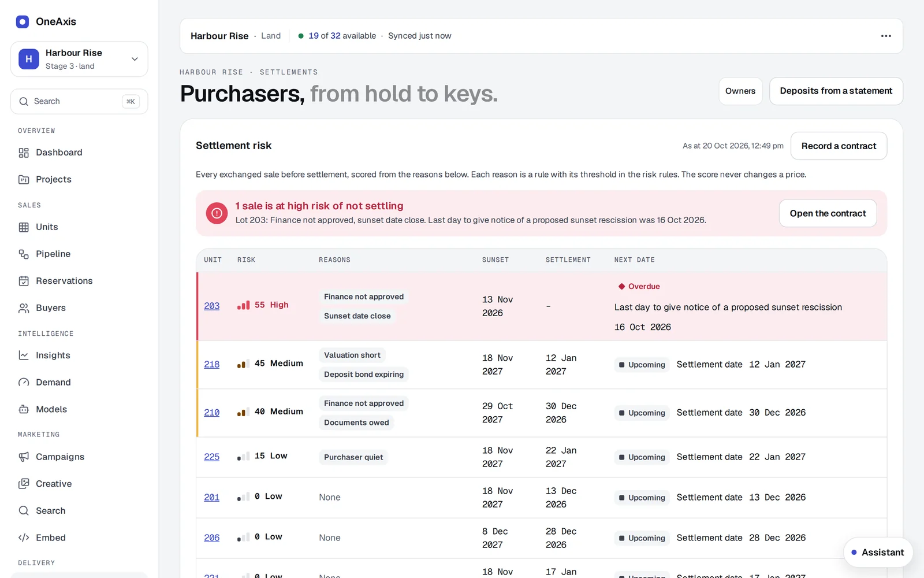The height and width of the screenshot is (578, 924).
Task: Open Projects via its folder icon
Action: coord(24,179)
